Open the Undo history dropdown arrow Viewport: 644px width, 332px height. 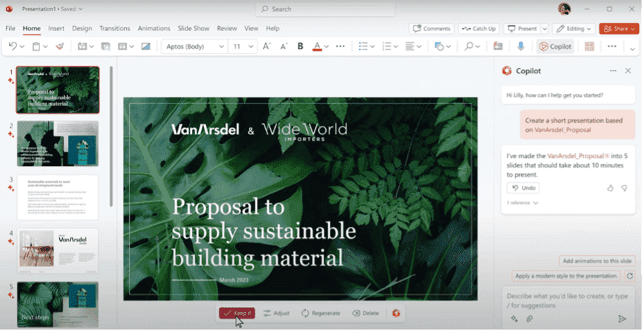click(x=22, y=47)
